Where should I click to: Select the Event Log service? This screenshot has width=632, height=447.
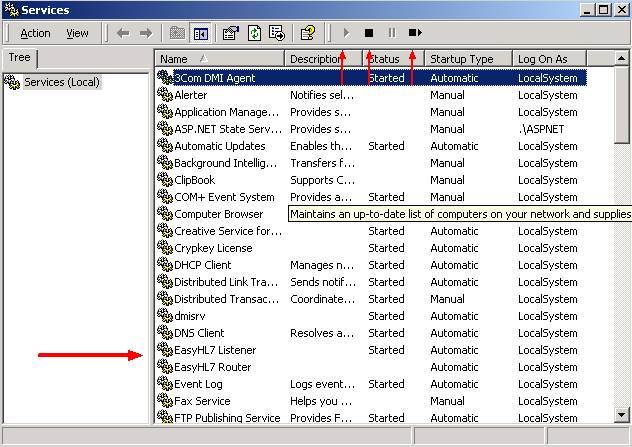coord(371,384)
